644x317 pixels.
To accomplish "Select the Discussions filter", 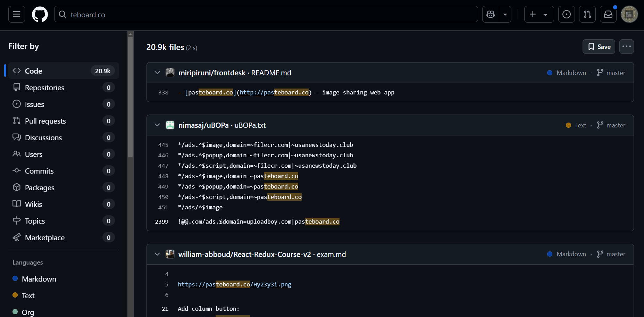I will pos(64,137).
